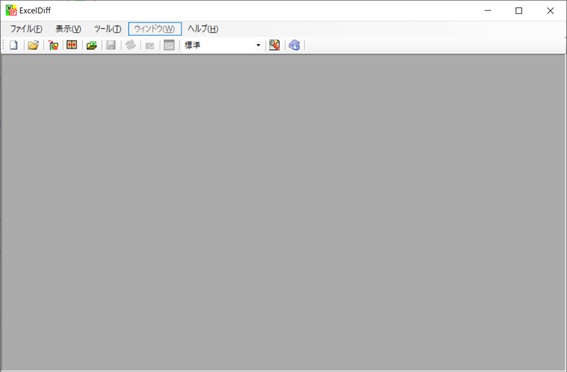
Task: Click the green folder open icon
Action: point(92,45)
